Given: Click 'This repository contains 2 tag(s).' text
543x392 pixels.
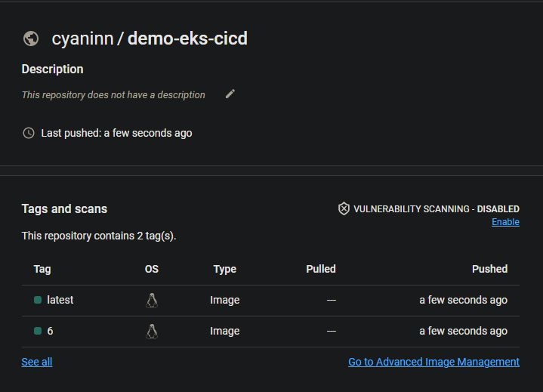Looking at the screenshot, I should (x=99, y=236).
